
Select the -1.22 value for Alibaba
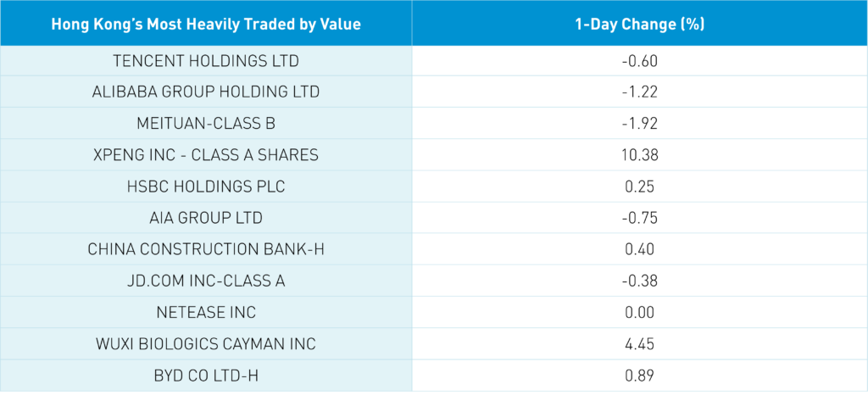click(x=640, y=92)
